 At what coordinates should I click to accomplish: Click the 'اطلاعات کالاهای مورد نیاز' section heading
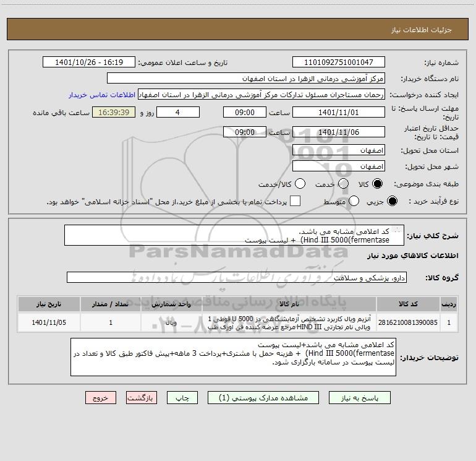point(413,256)
